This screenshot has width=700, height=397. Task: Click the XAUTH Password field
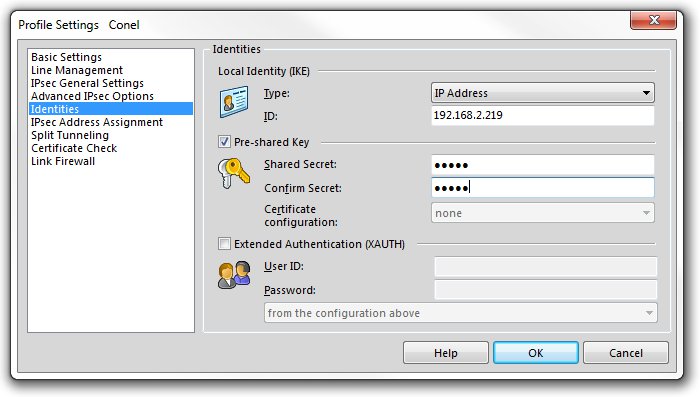click(546, 290)
